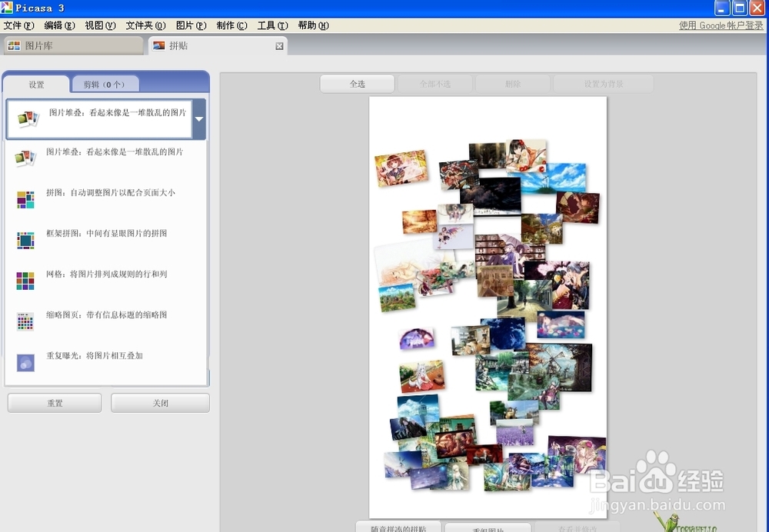Viewport: 769px width, 532px height.
Task: Click the 全选 select all button
Action: pos(357,84)
